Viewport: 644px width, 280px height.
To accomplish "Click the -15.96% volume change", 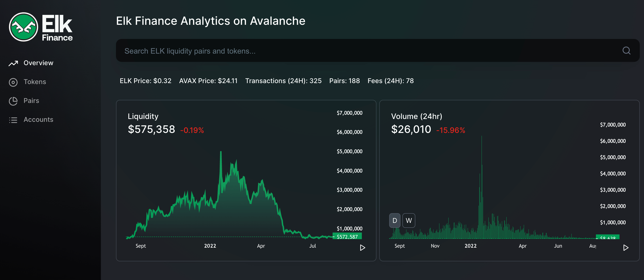I will pos(450,130).
